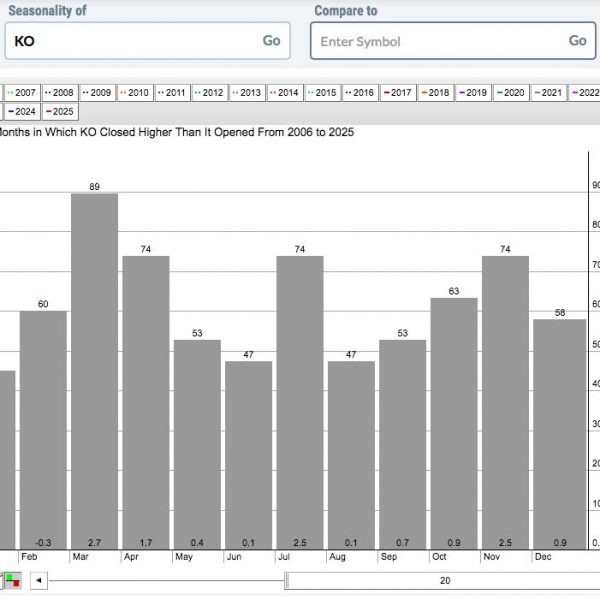Click the December bar showing 58
Viewport: 600px width, 600px height.
[560, 434]
